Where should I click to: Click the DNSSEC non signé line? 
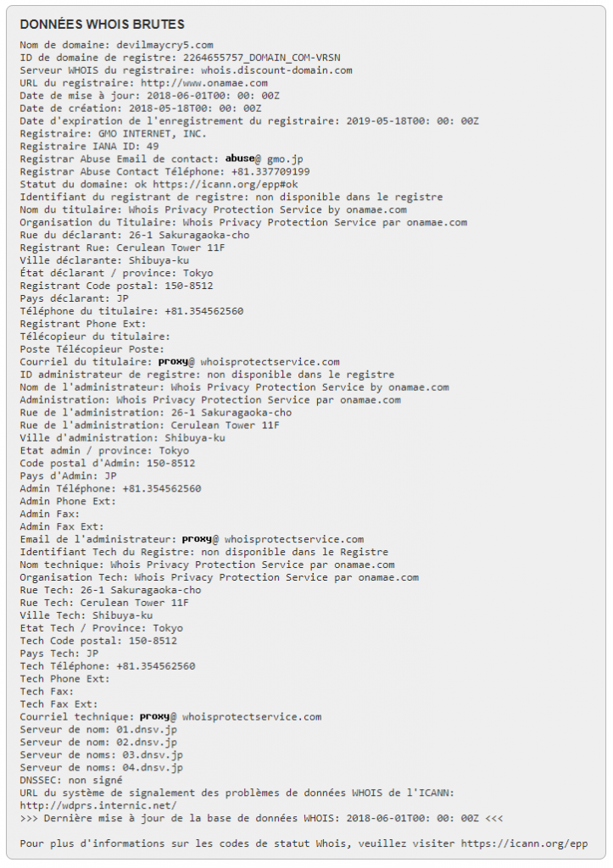71,781
